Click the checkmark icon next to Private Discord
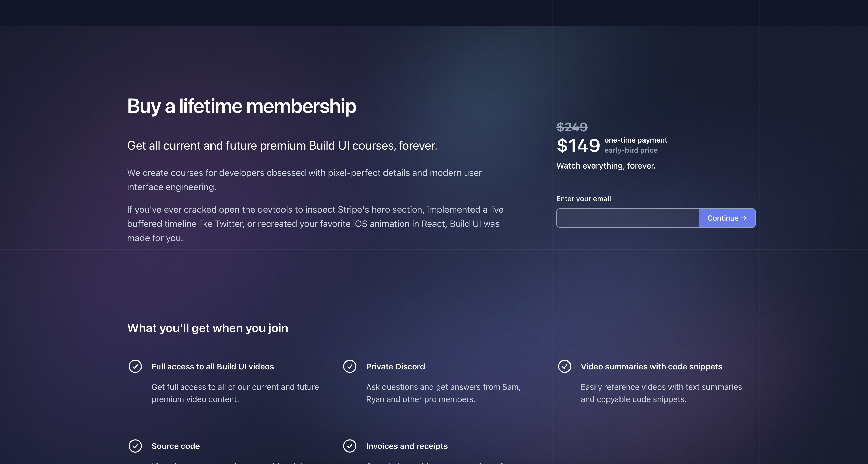 [x=350, y=366]
